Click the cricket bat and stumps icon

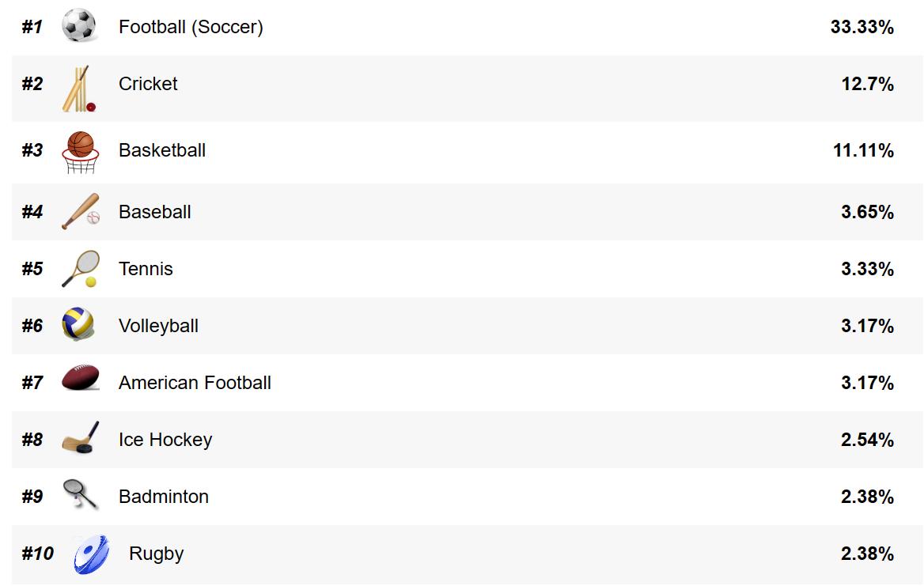79,89
